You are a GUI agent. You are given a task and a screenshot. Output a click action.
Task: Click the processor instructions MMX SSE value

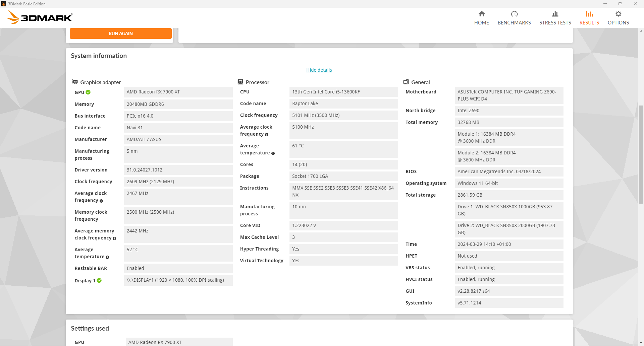[343, 192]
